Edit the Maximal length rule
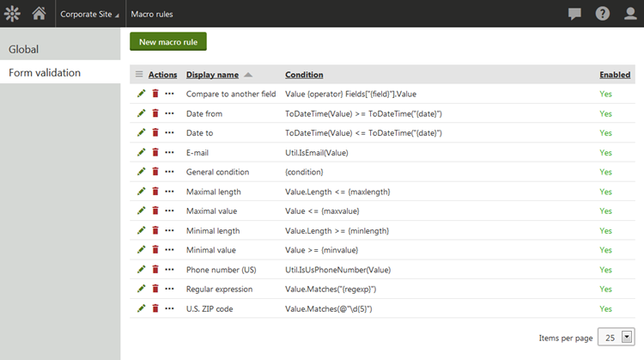Viewport: 644px width, 360px height. pos(142,191)
